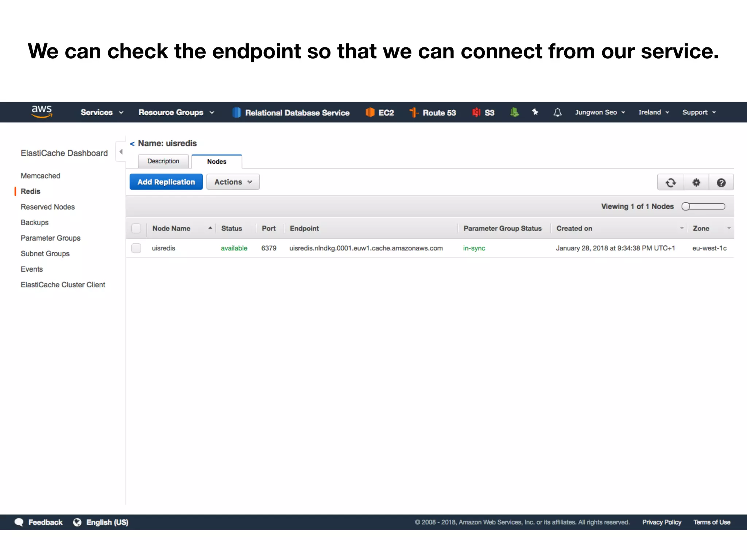Go to ElastiCache Dashboard
The height and width of the screenshot is (560, 747).
pyautogui.click(x=64, y=153)
